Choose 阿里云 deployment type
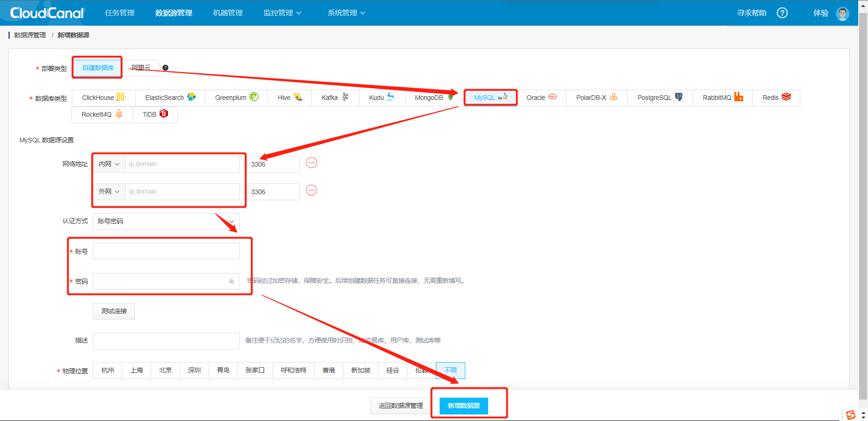868x421 pixels. 141,68
